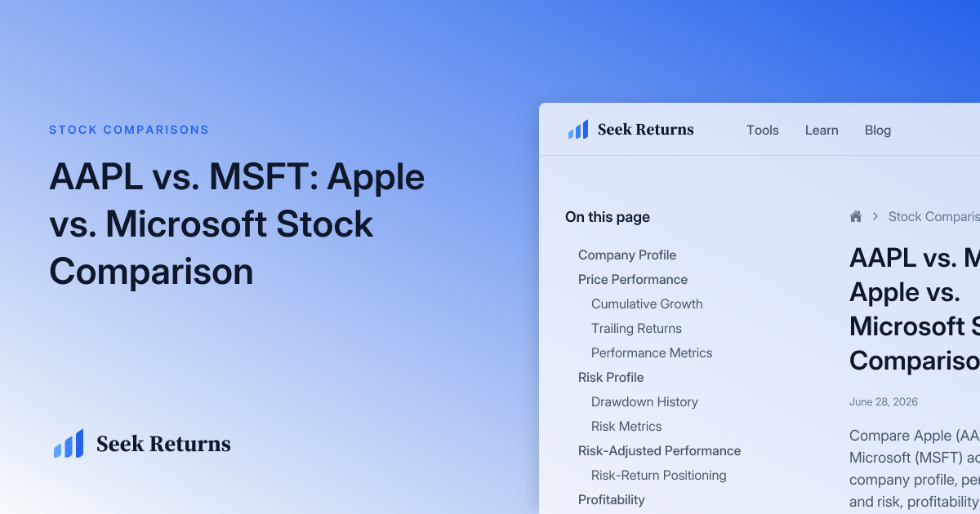The width and height of the screenshot is (980, 514).
Task: Click the STOCK COMPARISONS category label
Action: tap(129, 130)
